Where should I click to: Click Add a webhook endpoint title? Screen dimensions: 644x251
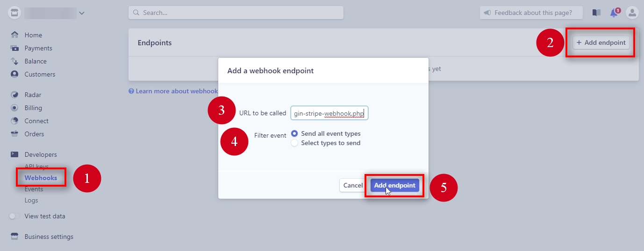tap(270, 71)
